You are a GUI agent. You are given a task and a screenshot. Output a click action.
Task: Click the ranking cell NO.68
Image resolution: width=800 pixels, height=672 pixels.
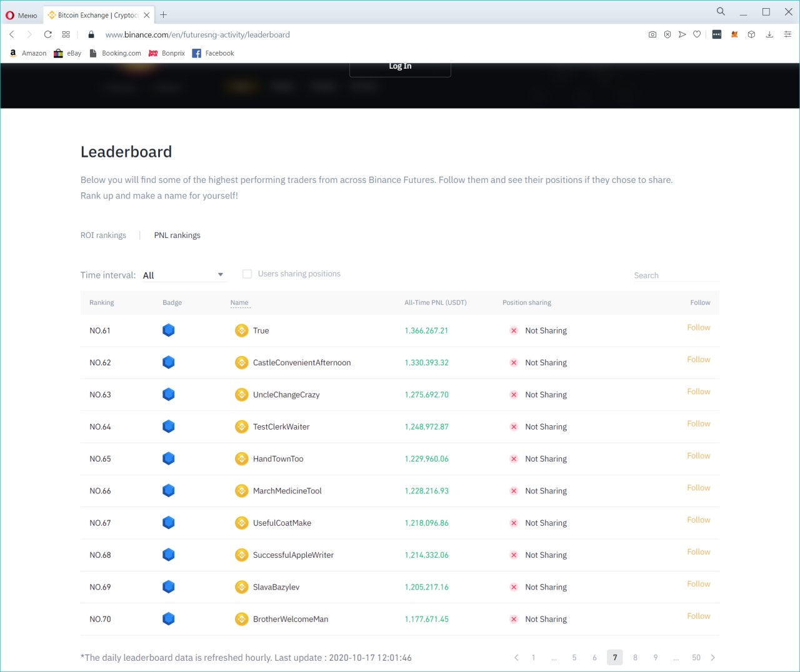coord(100,555)
